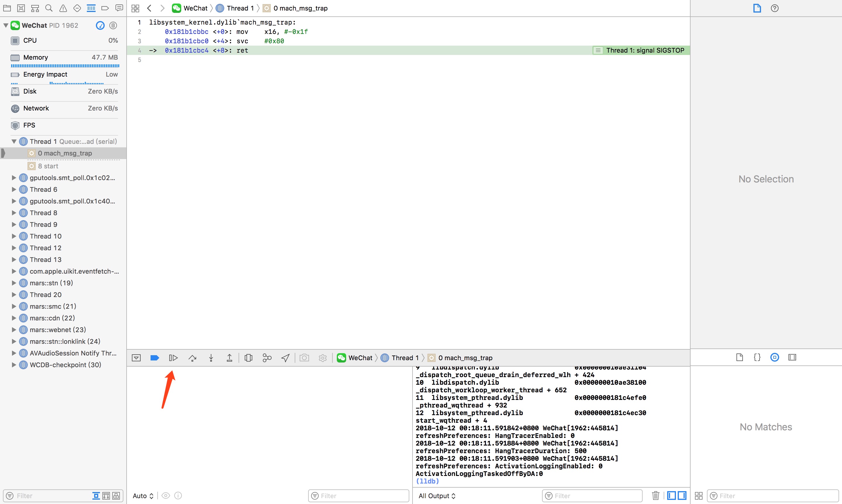Capture GPU frame camera icon

[x=304, y=358]
